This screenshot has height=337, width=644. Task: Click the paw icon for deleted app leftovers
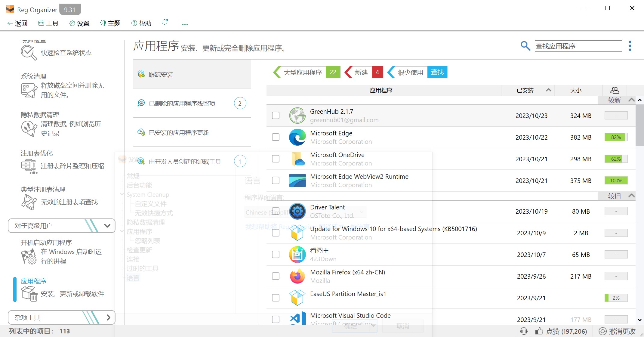coord(141,103)
